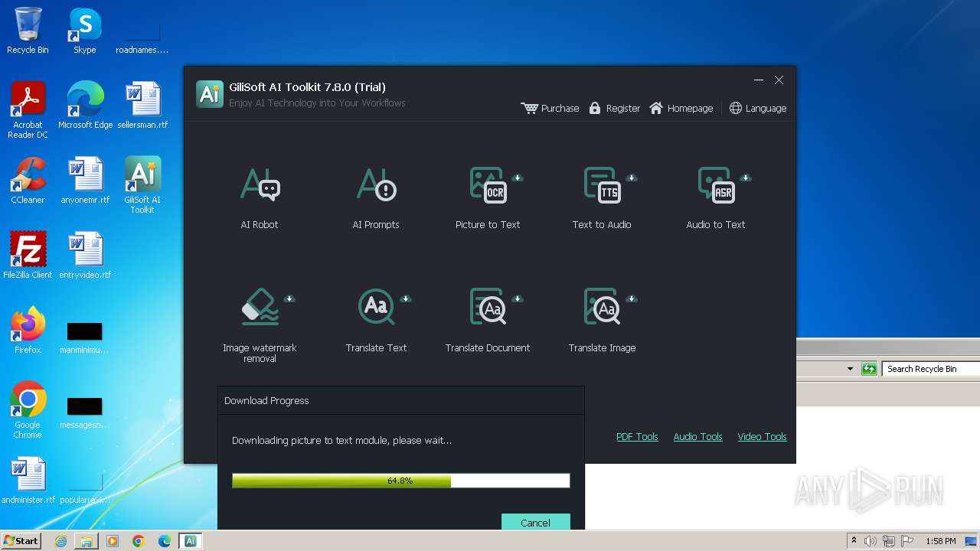Select the GiliSoft AI Toolkit desktop shortcut

(x=142, y=185)
